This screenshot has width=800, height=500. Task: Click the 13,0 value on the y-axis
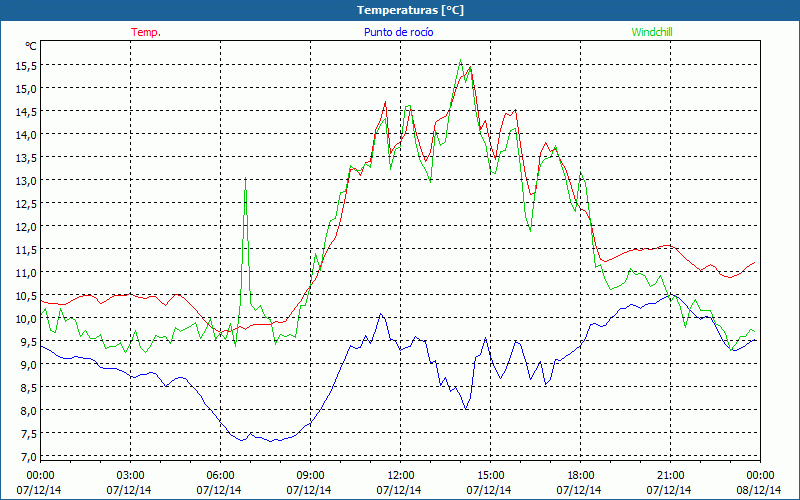click(x=26, y=180)
